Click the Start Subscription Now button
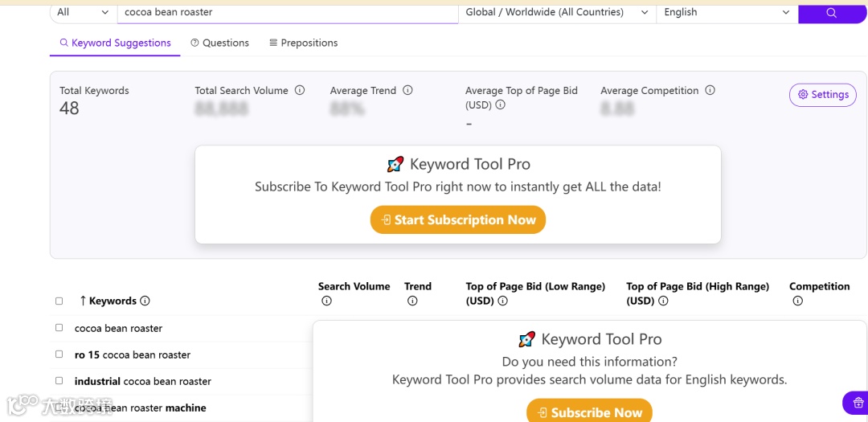The width and height of the screenshot is (868, 422). (458, 220)
